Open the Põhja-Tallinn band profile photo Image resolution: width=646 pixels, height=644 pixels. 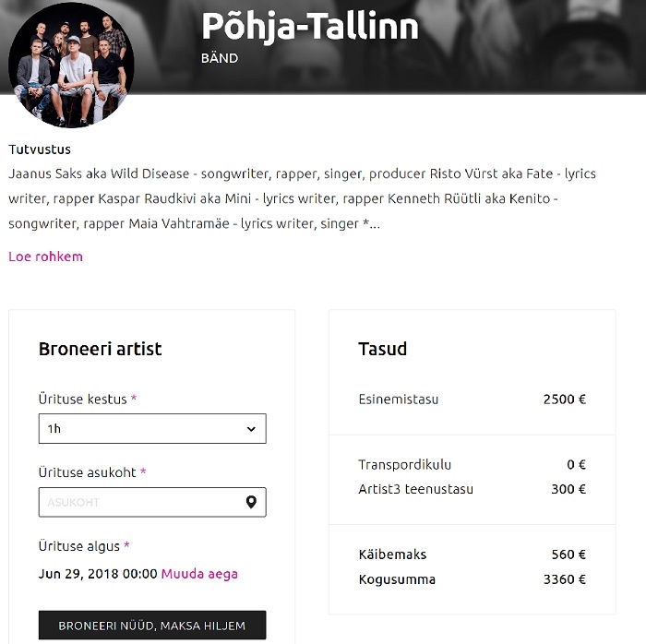coord(71,66)
